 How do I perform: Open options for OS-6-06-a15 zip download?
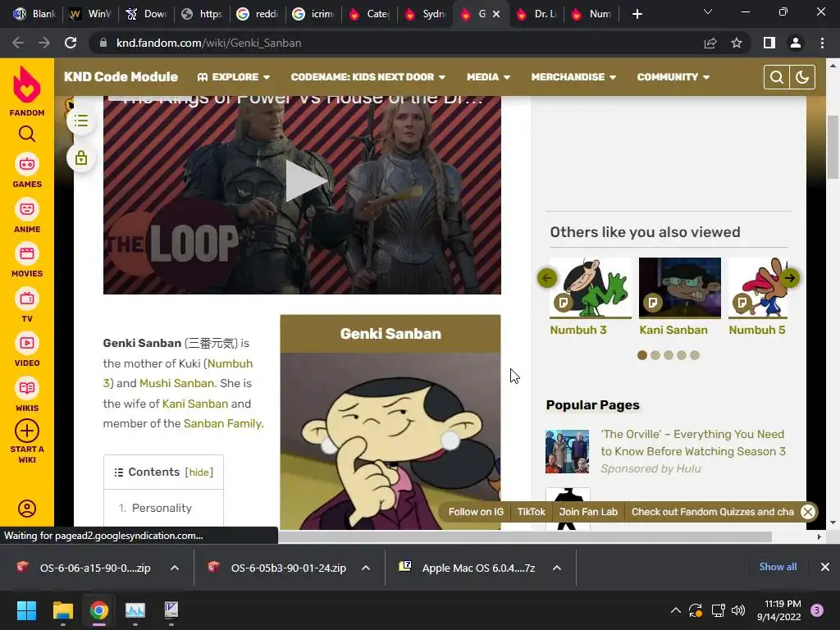tap(175, 568)
